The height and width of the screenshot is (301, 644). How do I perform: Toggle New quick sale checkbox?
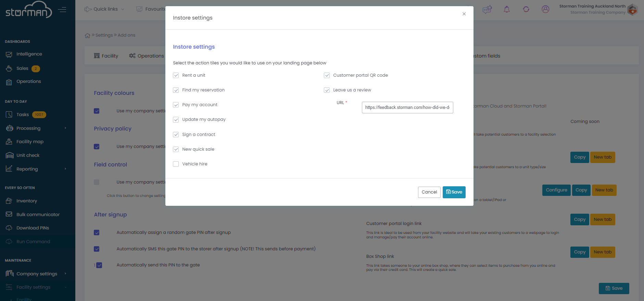coord(176,149)
